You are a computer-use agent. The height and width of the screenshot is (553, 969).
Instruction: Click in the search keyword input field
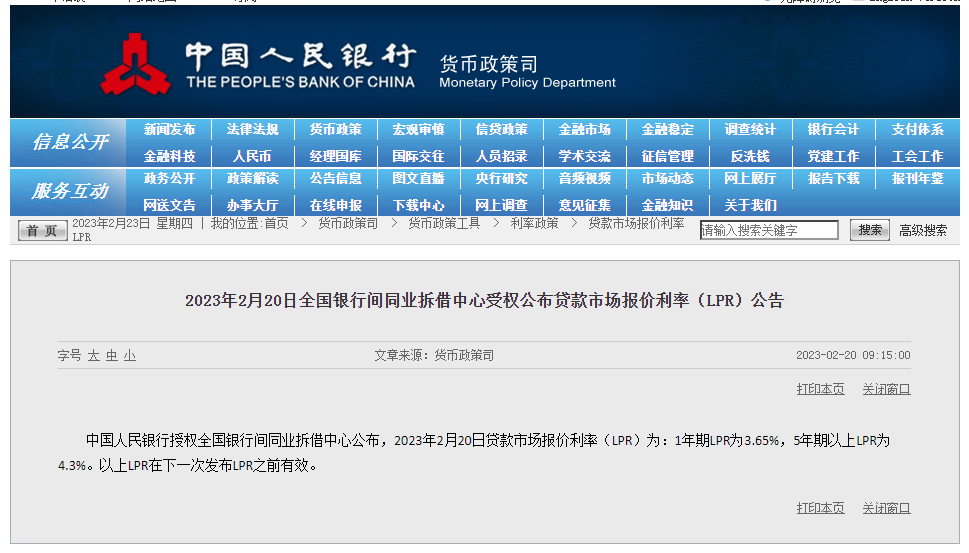[x=768, y=231]
